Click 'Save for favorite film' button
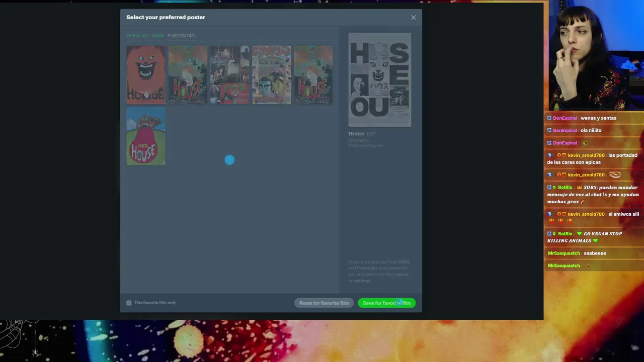 click(x=386, y=303)
